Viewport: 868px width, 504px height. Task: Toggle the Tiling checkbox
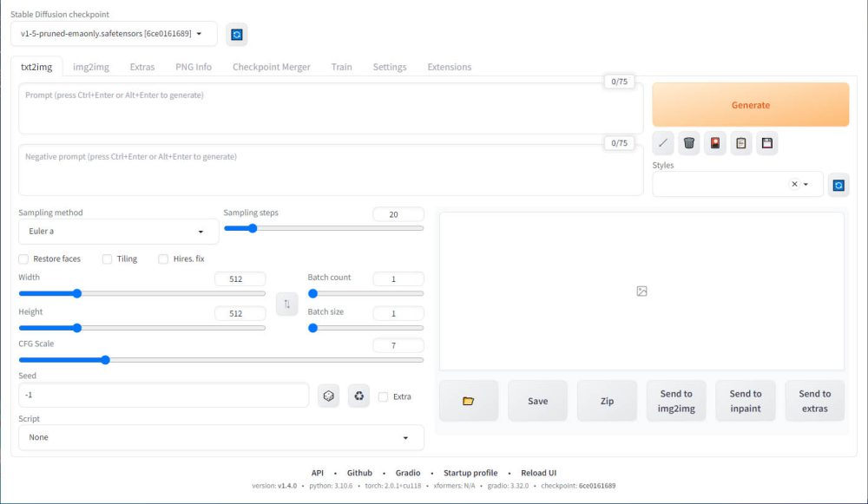tap(108, 259)
